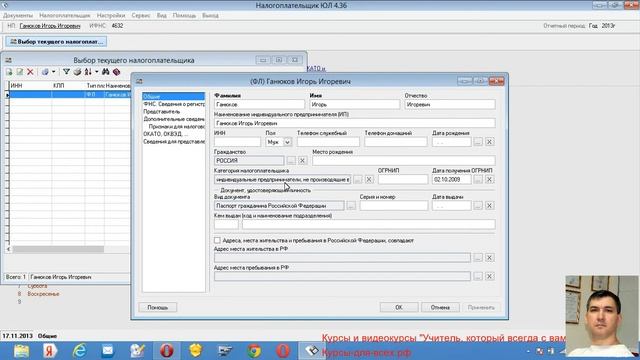640x360 pixels.
Task: Open the document type selection button
Action: click(351, 206)
